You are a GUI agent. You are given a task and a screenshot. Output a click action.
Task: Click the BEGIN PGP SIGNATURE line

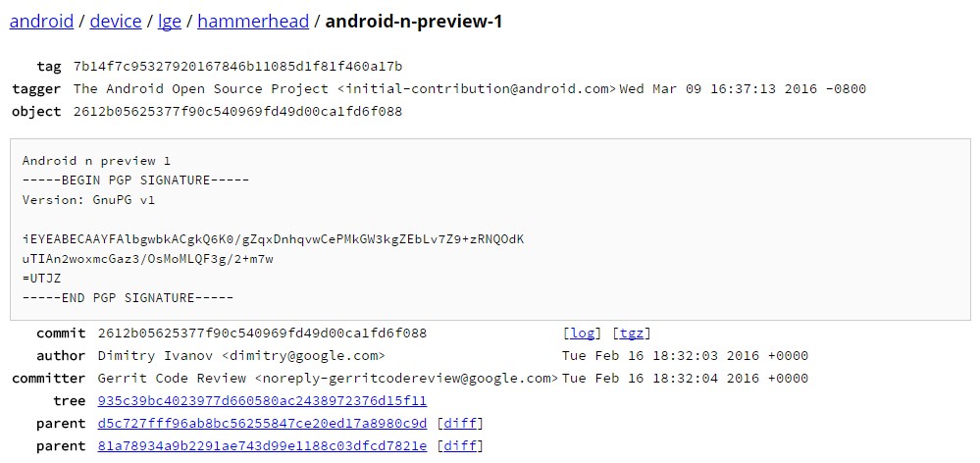click(x=135, y=180)
